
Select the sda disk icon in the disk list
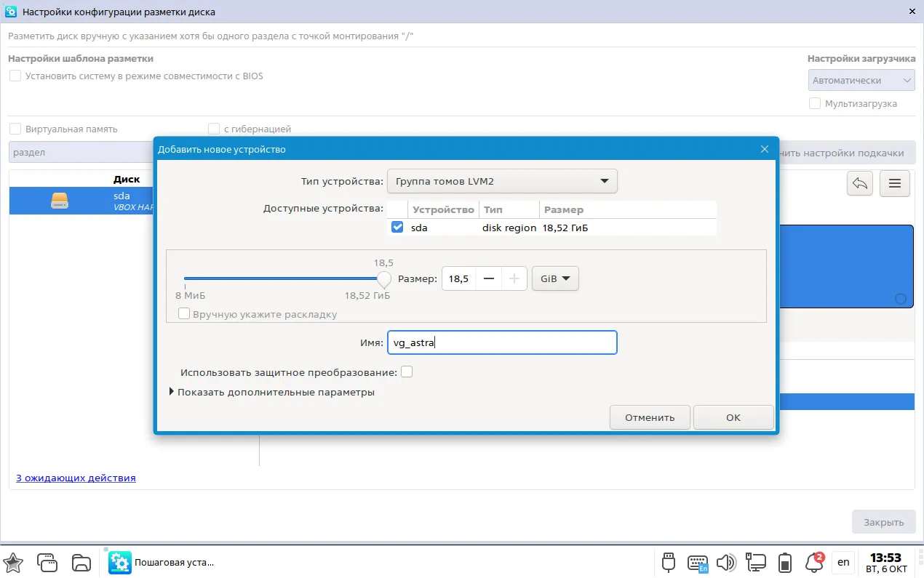click(60, 201)
